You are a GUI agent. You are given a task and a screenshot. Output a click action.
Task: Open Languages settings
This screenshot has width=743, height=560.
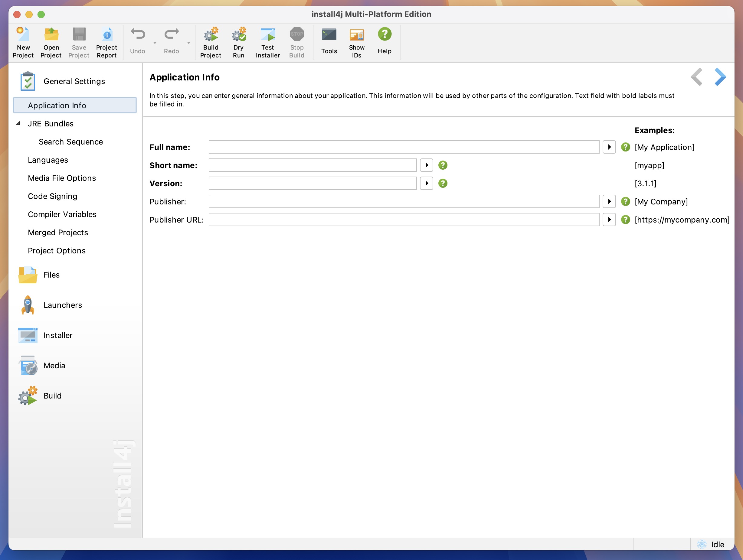click(x=48, y=160)
